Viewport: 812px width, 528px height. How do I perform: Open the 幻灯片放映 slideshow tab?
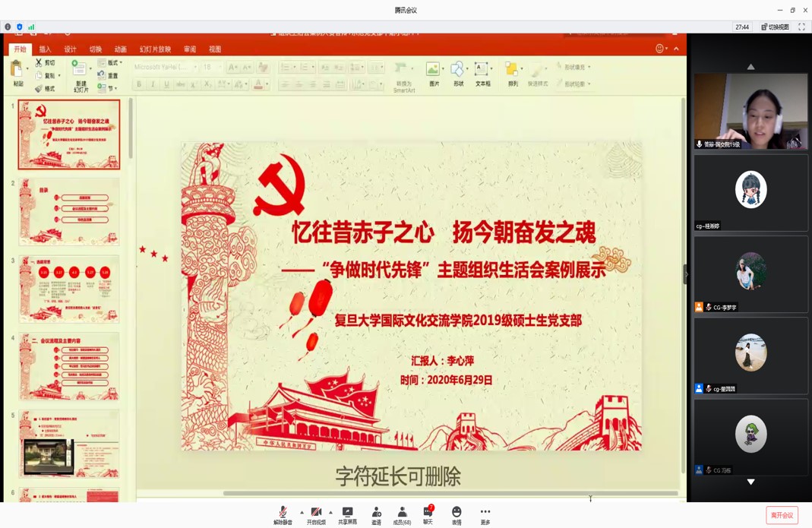coord(155,49)
